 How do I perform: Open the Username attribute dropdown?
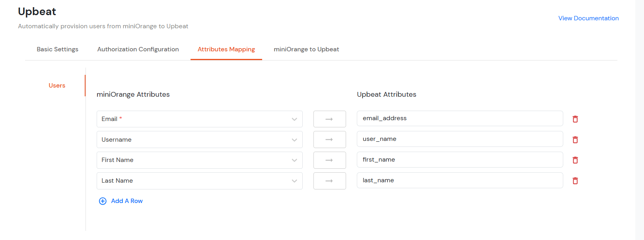[199, 140]
